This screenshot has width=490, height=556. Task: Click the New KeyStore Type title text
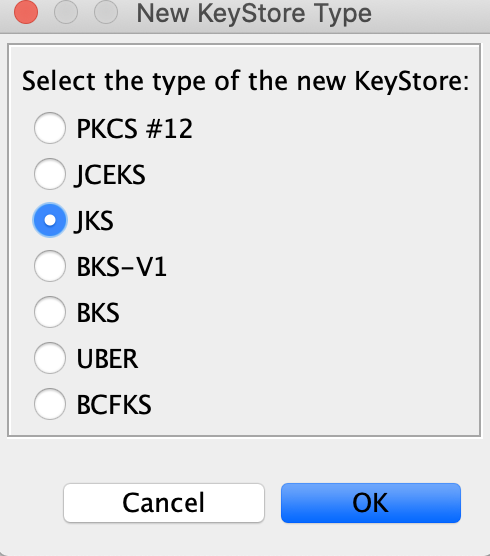tap(254, 14)
